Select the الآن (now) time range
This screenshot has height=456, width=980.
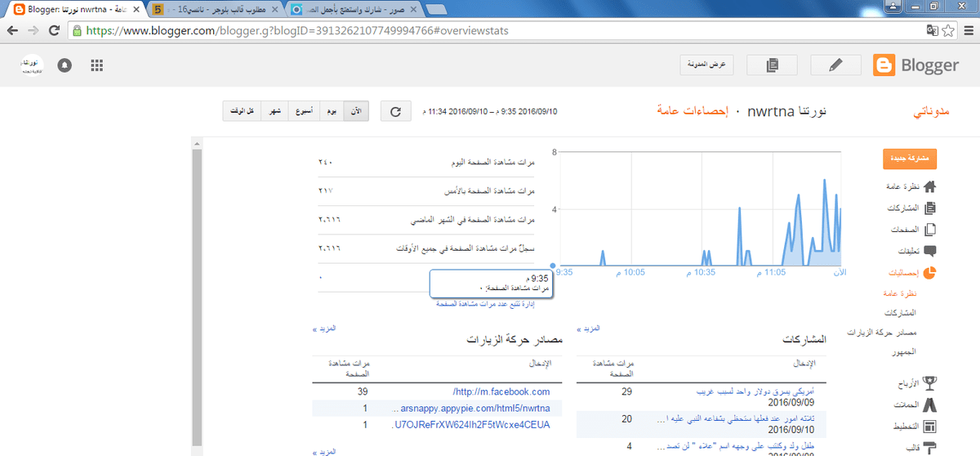click(x=356, y=110)
